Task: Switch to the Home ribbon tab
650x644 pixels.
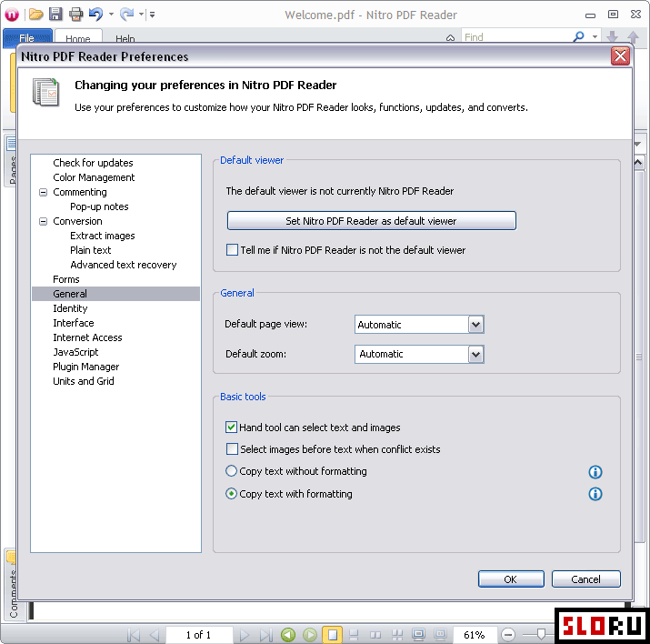Action: coord(78,37)
